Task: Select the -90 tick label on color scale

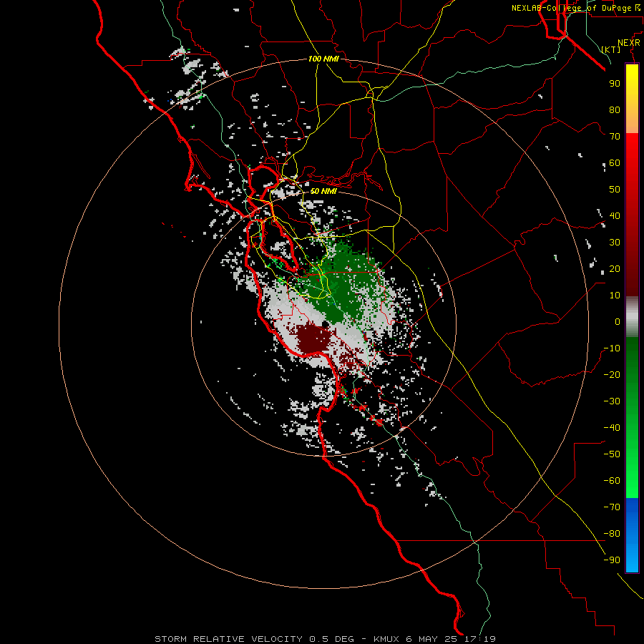Action: tap(612, 560)
